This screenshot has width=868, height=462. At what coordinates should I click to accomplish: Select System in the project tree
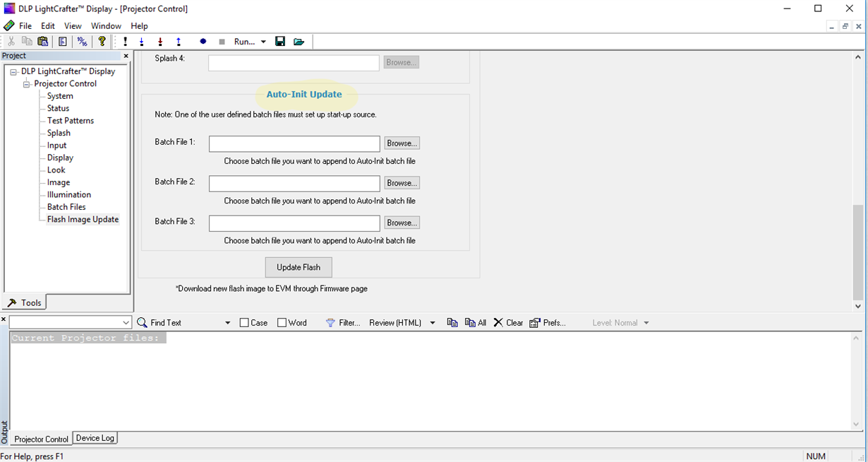(60, 96)
